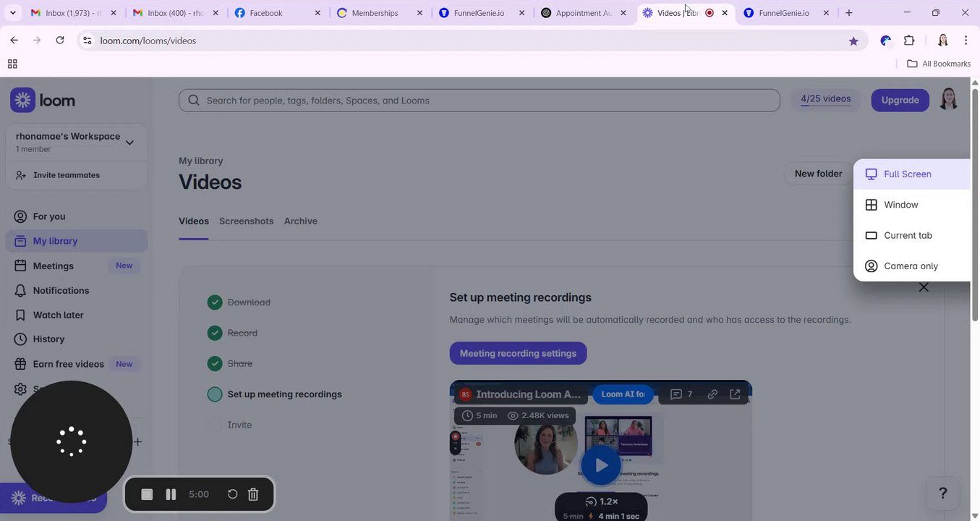Switch to the Appointment tab
Image resolution: width=980 pixels, height=521 pixels.
(583, 13)
